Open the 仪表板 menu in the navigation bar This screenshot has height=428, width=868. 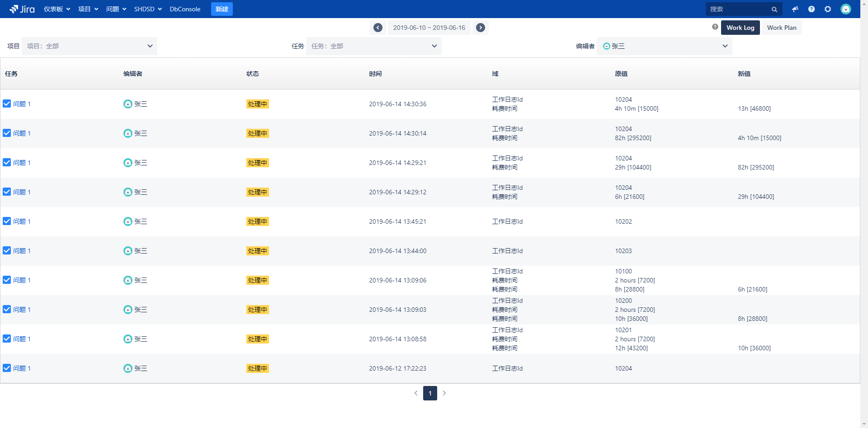tap(57, 9)
